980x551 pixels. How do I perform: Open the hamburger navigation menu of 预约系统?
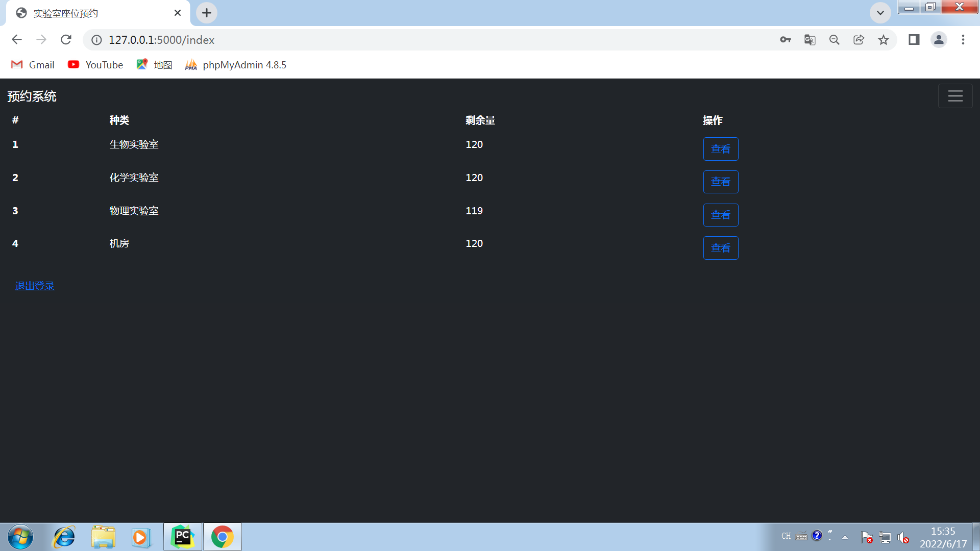click(x=955, y=95)
